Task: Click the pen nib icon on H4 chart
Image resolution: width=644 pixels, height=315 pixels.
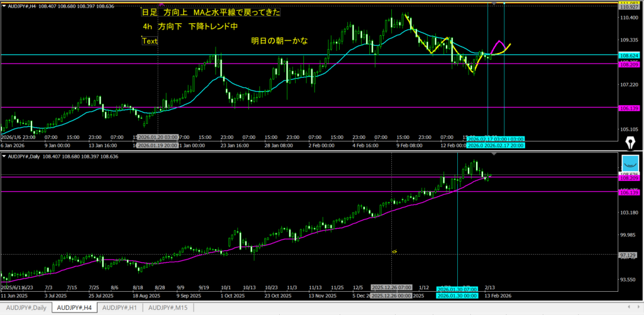Action: click(631, 143)
